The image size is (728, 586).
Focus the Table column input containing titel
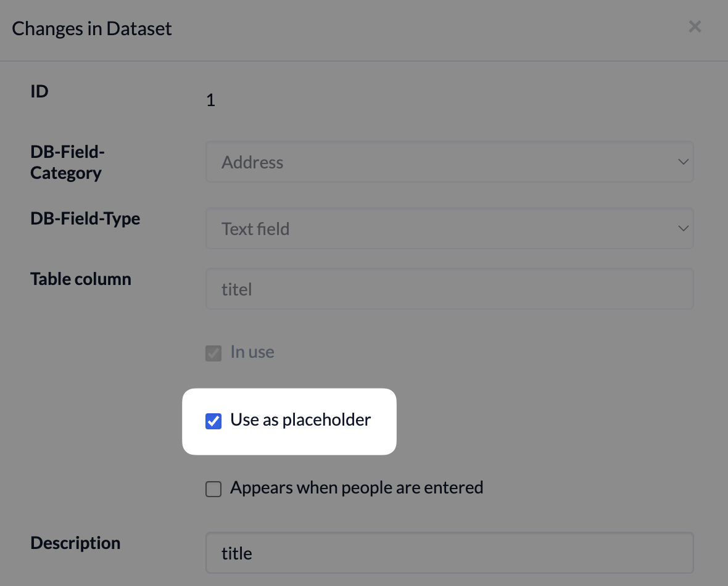(449, 289)
